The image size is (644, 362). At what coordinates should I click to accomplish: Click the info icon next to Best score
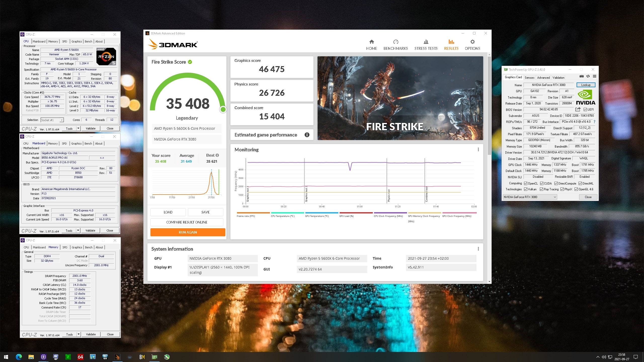[x=217, y=155]
